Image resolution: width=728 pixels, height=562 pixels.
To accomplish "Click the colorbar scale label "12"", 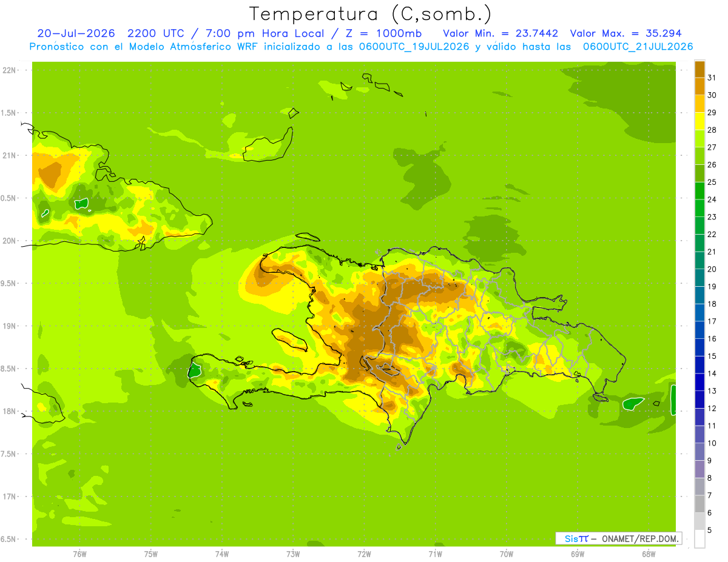I will [712, 409].
